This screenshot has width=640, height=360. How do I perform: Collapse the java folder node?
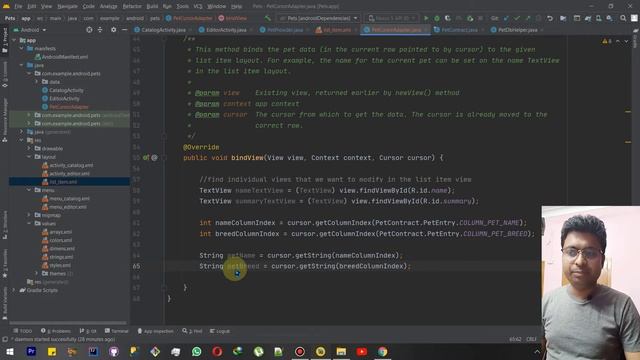(22, 65)
